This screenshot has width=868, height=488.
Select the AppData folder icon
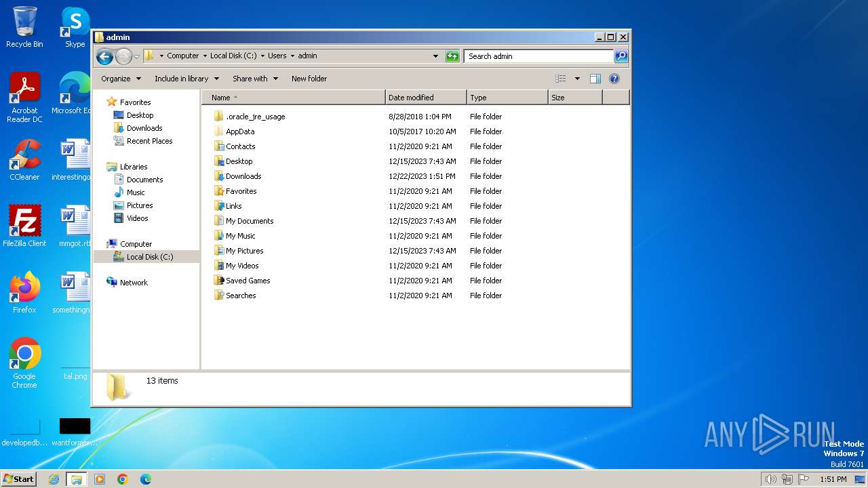(218, 131)
